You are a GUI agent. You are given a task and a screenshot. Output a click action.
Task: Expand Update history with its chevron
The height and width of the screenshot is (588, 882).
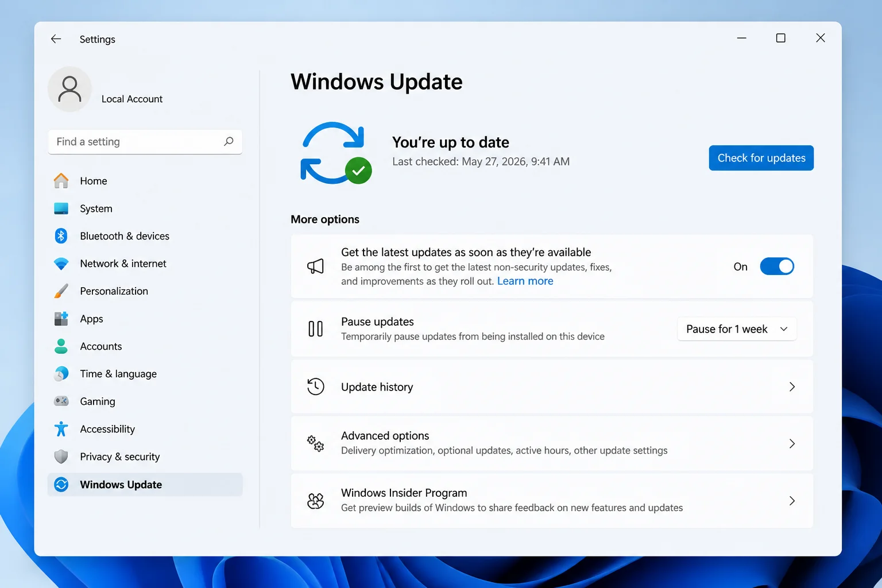click(792, 386)
